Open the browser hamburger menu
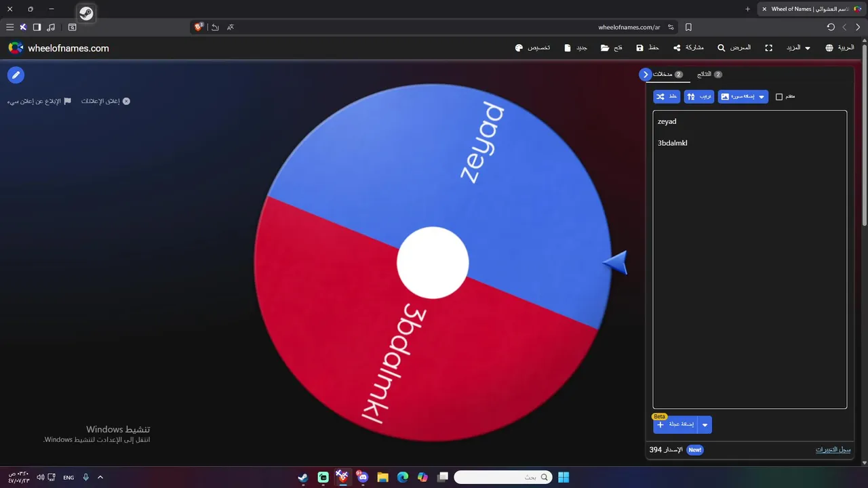The width and height of the screenshot is (868, 488). [x=9, y=27]
